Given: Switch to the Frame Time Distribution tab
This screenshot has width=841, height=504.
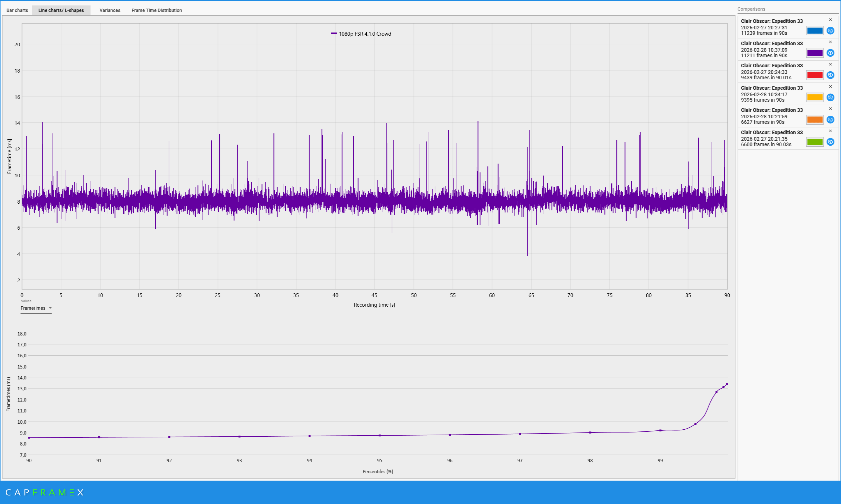Looking at the screenshot, I should click(157, 10).
